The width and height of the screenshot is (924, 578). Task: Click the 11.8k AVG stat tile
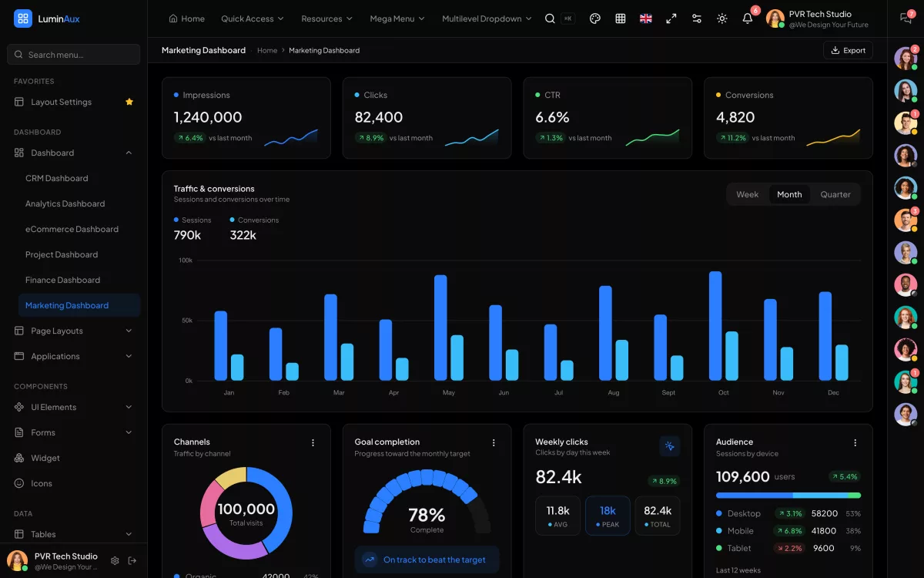click(x=557, y=516)
